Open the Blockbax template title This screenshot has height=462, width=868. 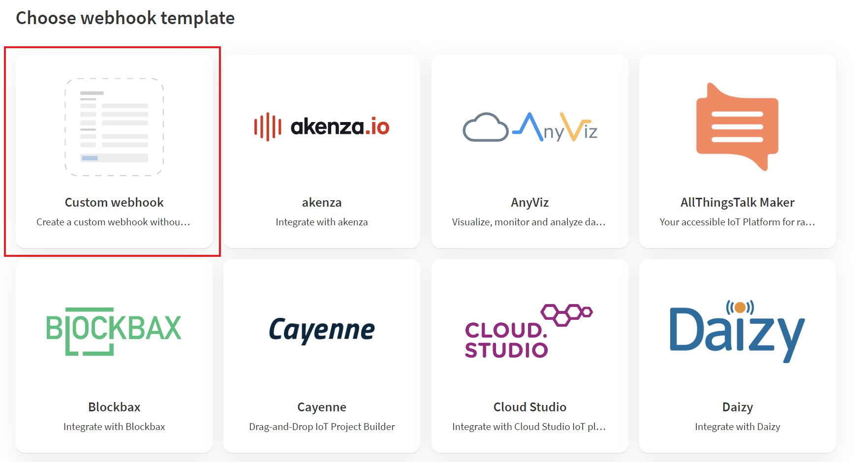coord(114,407)
